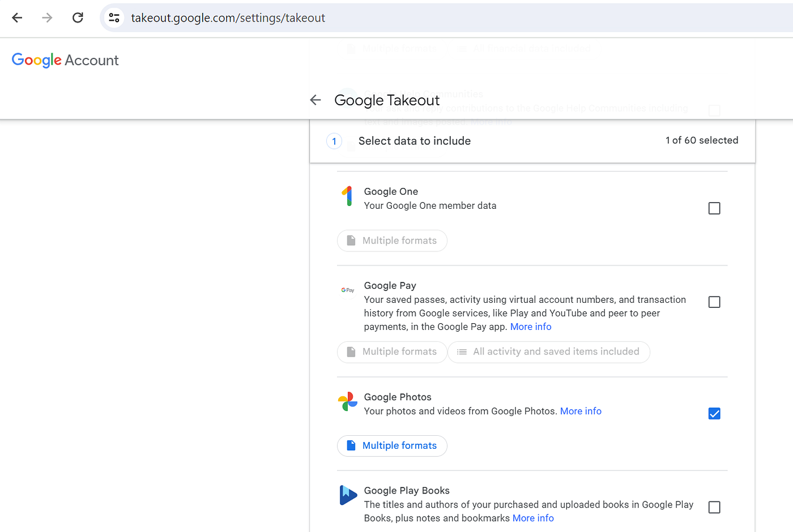793x532 pixels.
Task: Click the Google Takeout page title
Action: [387, 100]
